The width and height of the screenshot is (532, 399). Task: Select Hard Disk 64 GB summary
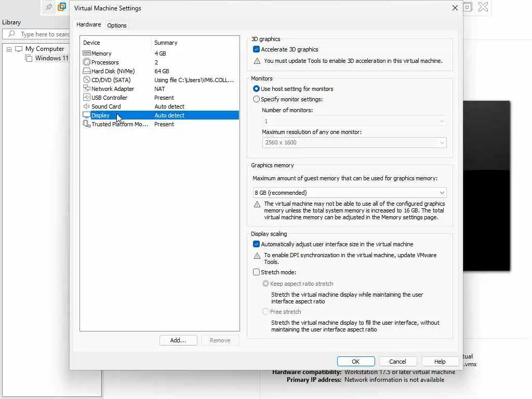tap(162, 71)
